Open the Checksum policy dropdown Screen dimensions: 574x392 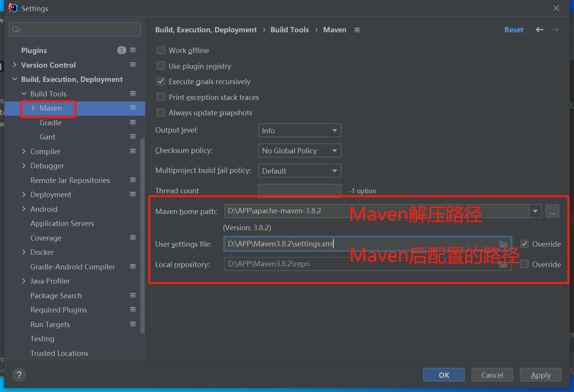click(300, 151)
